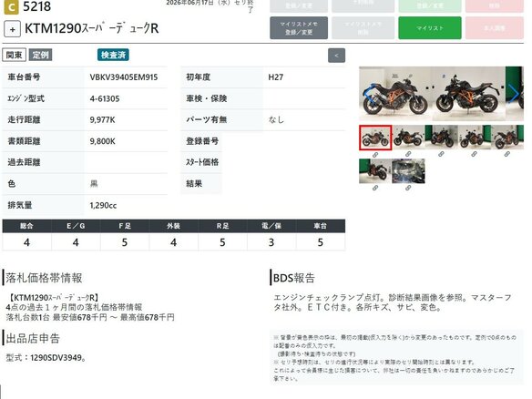Viewport: 532px width, 399px height.
Task: Click the yellow C grade badge
Action: coord(11,7)
